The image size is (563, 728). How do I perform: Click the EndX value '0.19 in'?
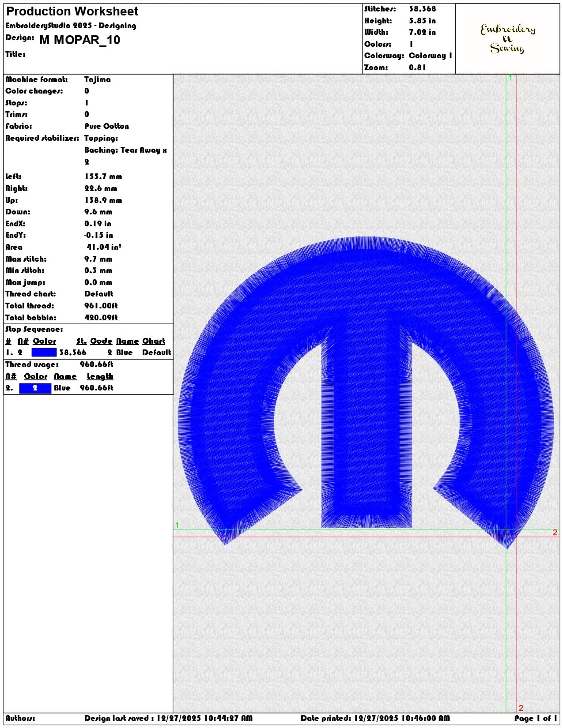pyautogui.click(x=98, y=224)
